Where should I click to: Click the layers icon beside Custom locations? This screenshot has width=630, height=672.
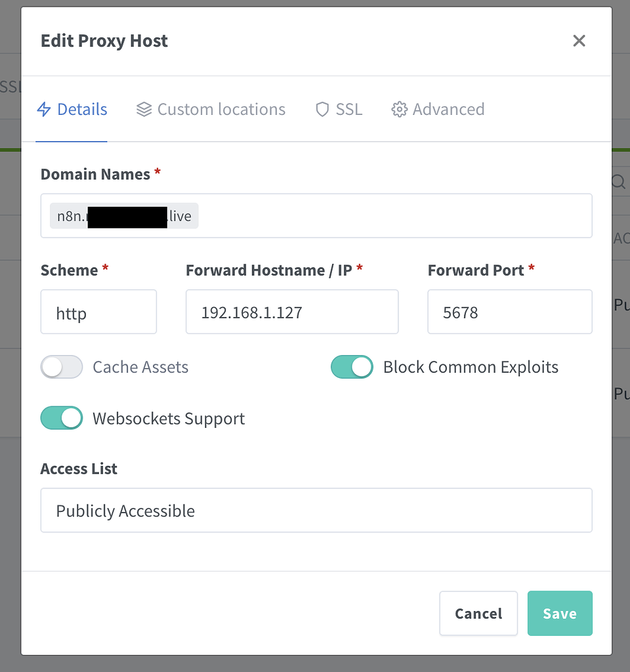144,110
